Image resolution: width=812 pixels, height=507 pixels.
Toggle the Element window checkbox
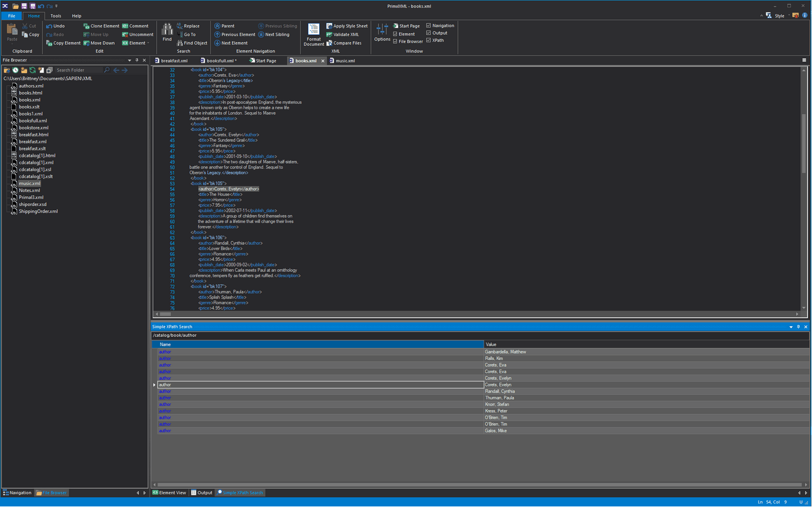404,34
